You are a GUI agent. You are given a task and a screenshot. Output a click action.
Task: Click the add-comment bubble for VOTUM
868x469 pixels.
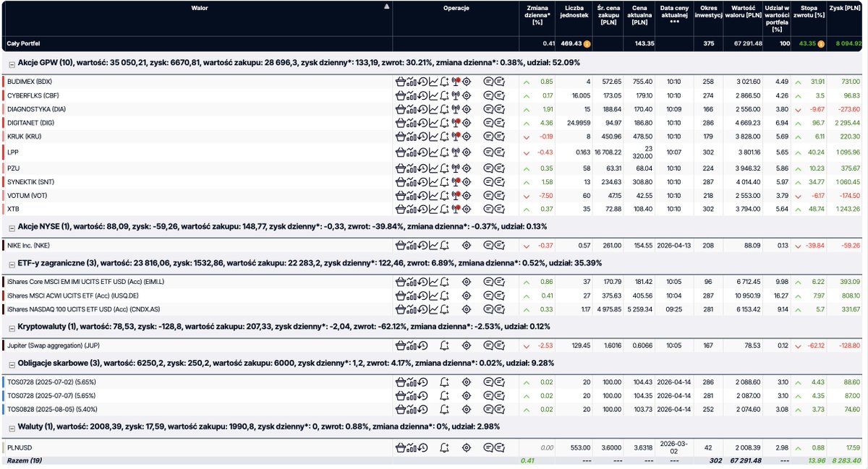[x=500, y=195]
